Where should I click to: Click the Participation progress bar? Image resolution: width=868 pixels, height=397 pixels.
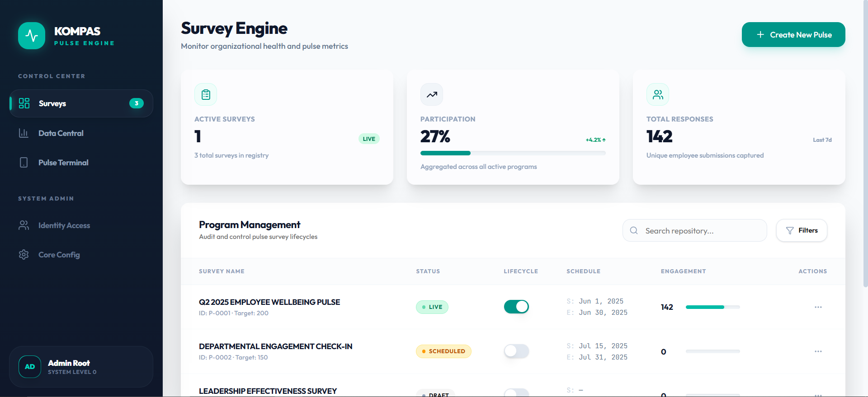click(x=513, y=153)
